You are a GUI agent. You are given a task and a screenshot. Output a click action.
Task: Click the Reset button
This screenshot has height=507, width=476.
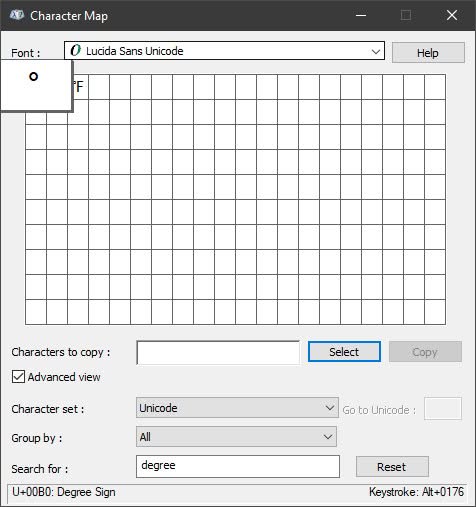point(392,467)
